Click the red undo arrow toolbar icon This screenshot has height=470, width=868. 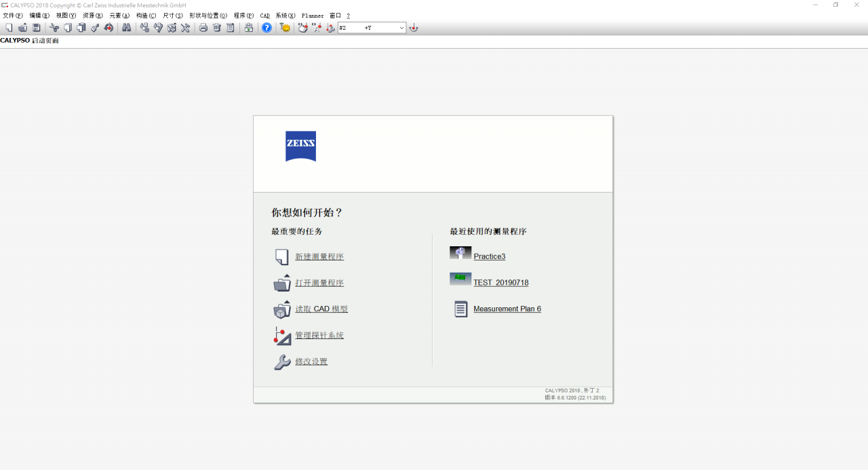(108, 28)
